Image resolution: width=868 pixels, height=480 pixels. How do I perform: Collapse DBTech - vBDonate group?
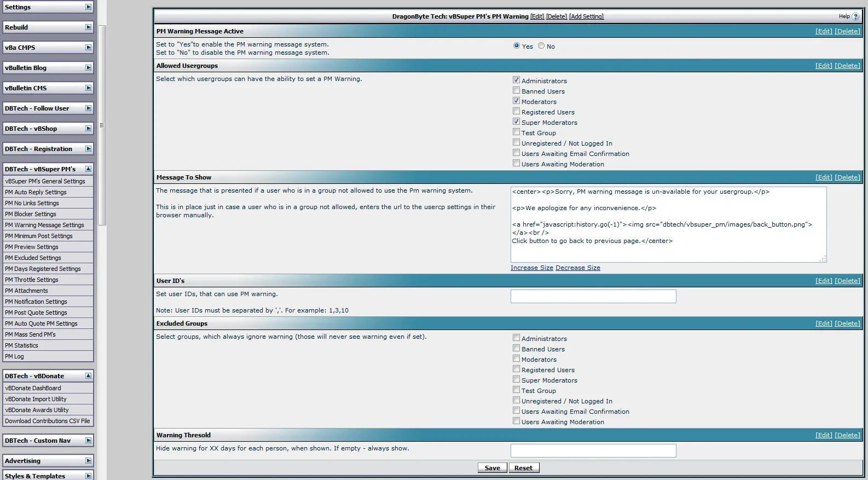tap(88, 376)
